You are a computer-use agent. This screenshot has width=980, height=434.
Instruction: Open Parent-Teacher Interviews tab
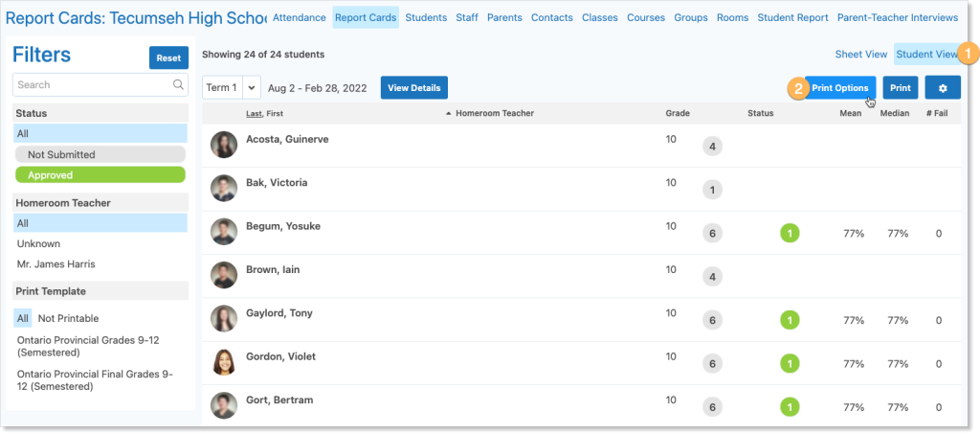(898, 17)
